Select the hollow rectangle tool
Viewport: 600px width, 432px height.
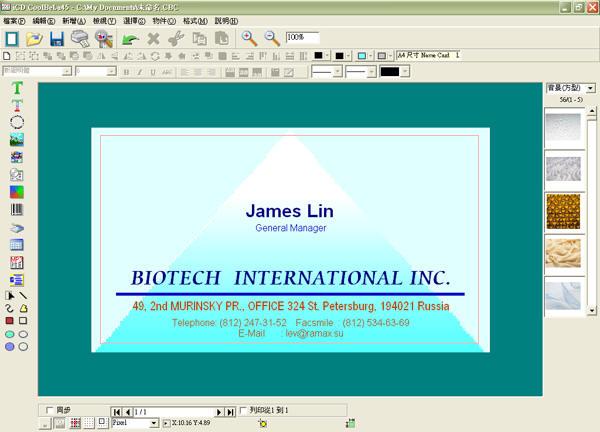[23, 321]
